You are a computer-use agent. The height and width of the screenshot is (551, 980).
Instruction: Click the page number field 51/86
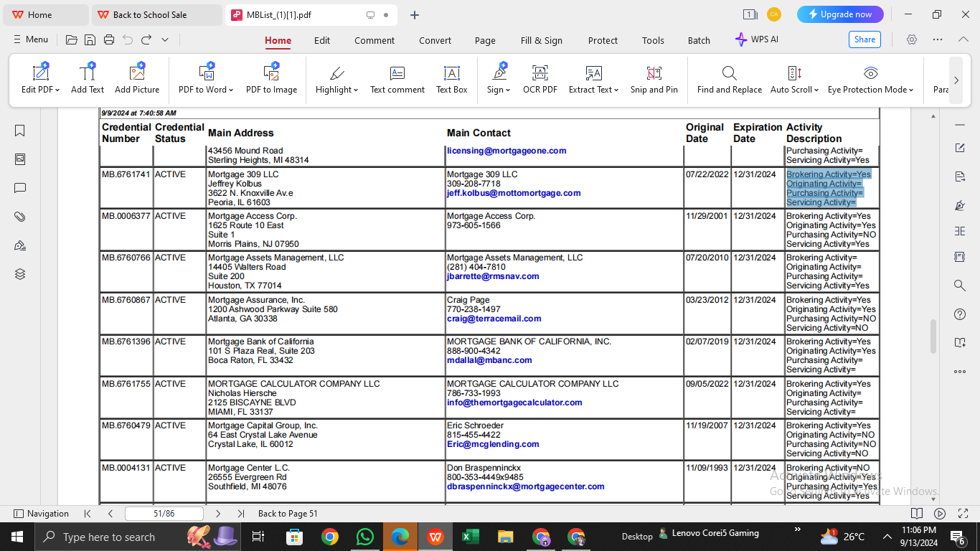(164, 514)
